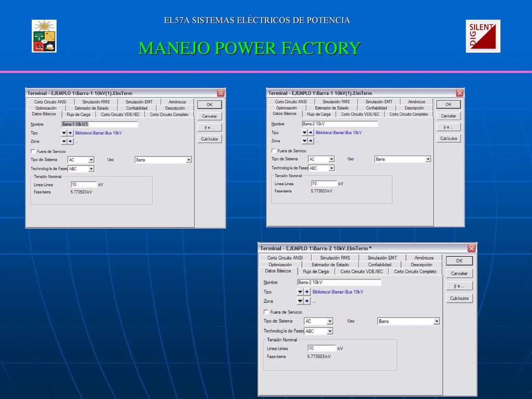Viewport: 532px width, 399px height.
Task: Open Tipo selection arrow in left Barra-1 10kV(1) dialog
Action: tap(64, 133)
